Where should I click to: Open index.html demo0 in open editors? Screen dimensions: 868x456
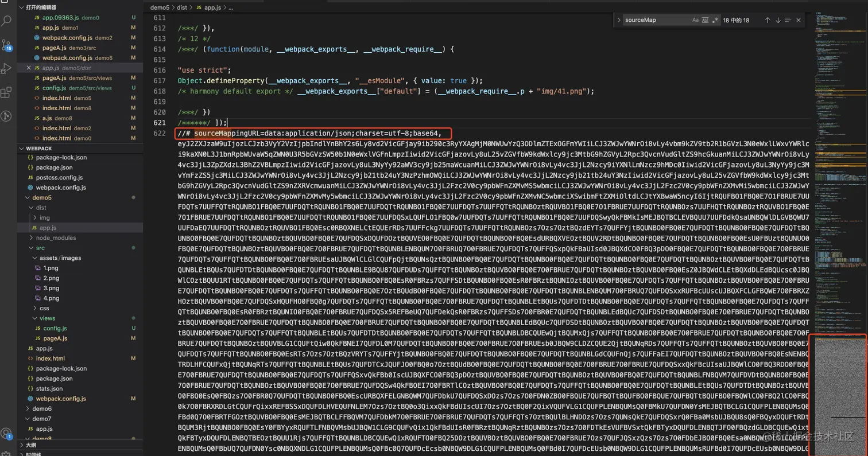(x=80, y=138)
